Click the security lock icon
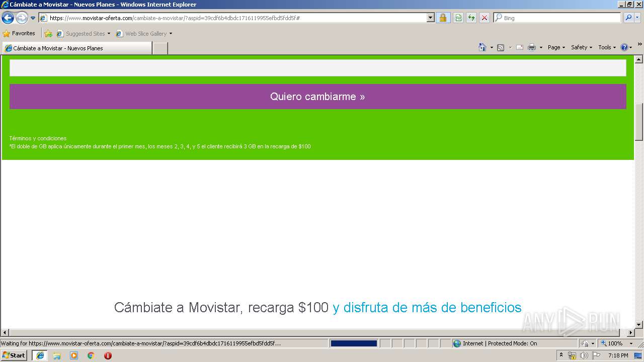644x362 pixels. click(443, 18)
